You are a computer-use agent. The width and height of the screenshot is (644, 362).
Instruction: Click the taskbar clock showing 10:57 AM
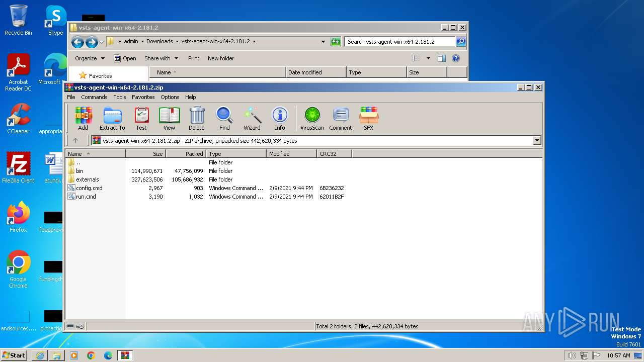618,355
